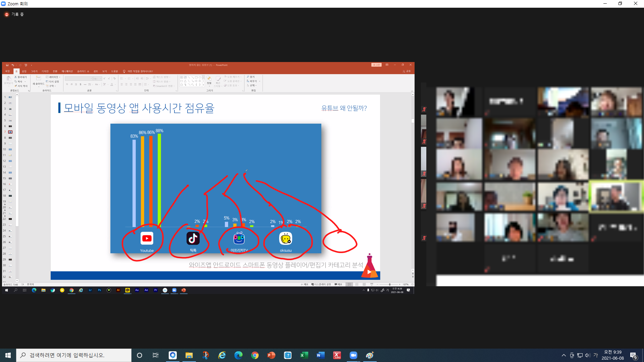Open File Explorer from taskbar
This screenshot has width=644, height=362.
click(x=189, y=355)
